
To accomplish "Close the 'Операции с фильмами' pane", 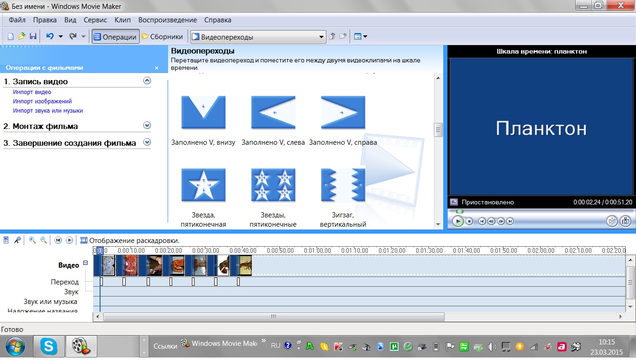I will click(x=157, y=68).
